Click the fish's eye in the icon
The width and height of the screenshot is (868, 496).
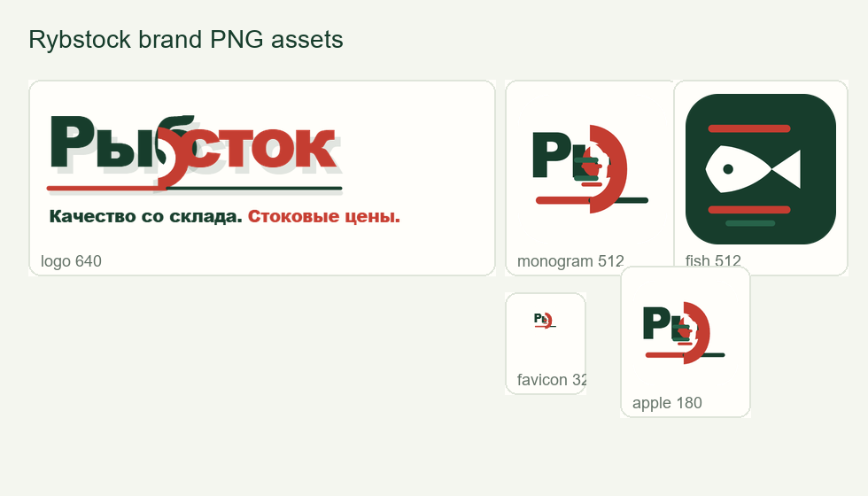pyautogui.click(x=728, y=169)
